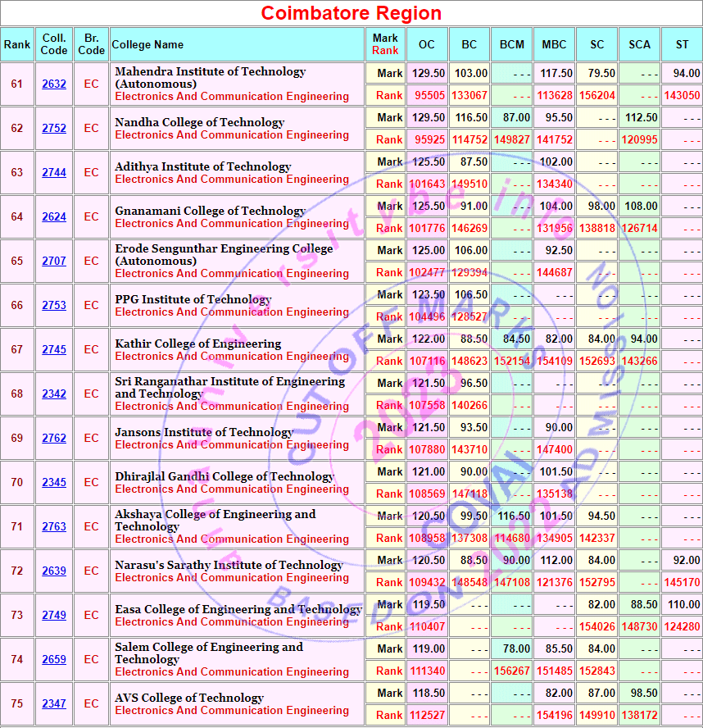
Task: Open Easa College code link 2749
Action: click(x=54, y=616)
